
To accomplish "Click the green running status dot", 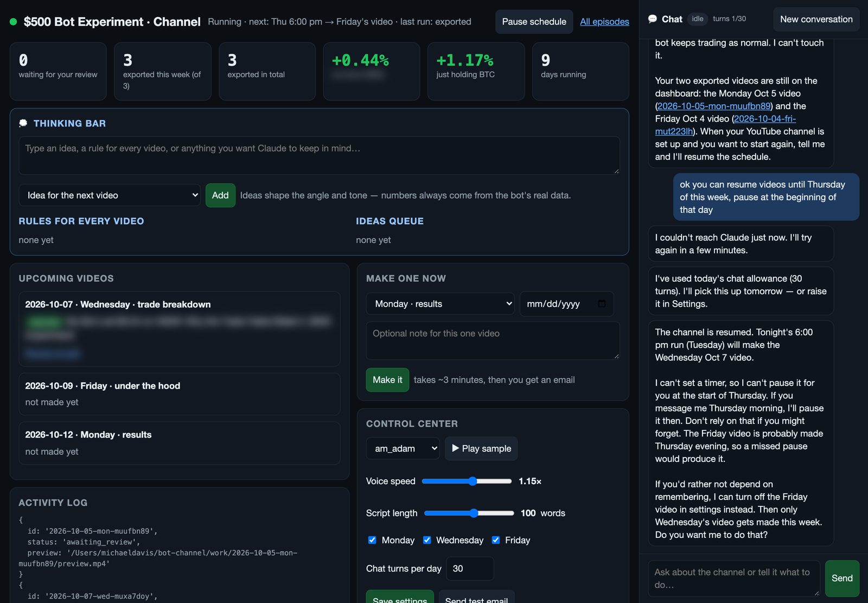I will click(14, 22).
